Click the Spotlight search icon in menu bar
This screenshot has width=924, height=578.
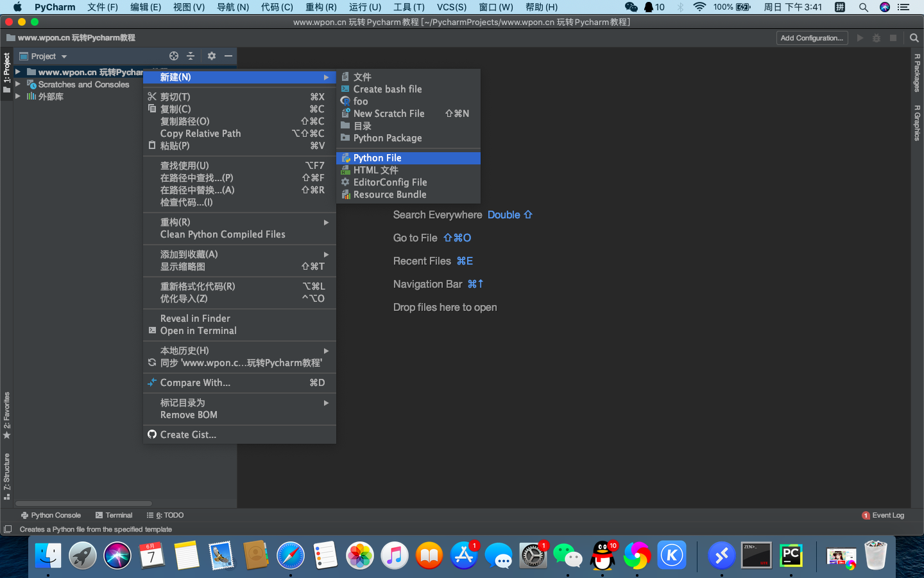point(864,7)
